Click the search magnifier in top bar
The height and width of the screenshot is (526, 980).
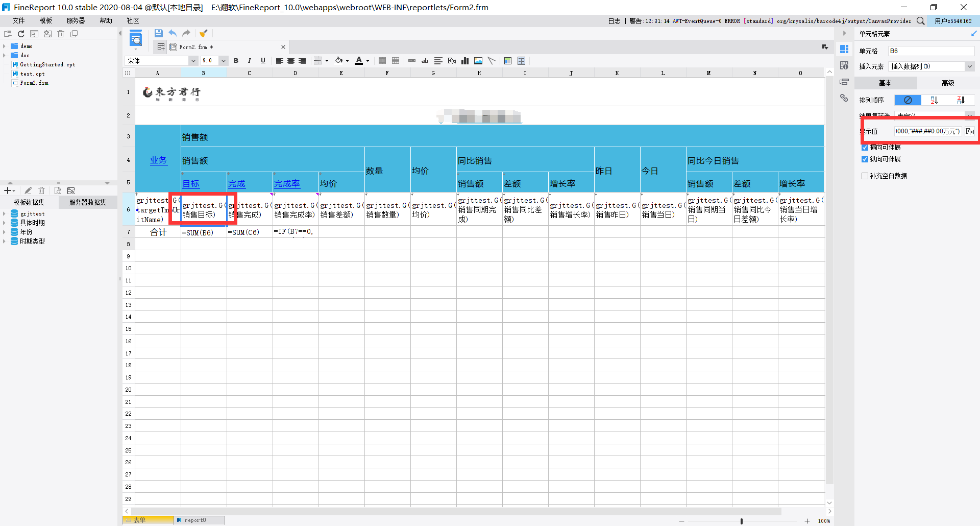point(921,21)
